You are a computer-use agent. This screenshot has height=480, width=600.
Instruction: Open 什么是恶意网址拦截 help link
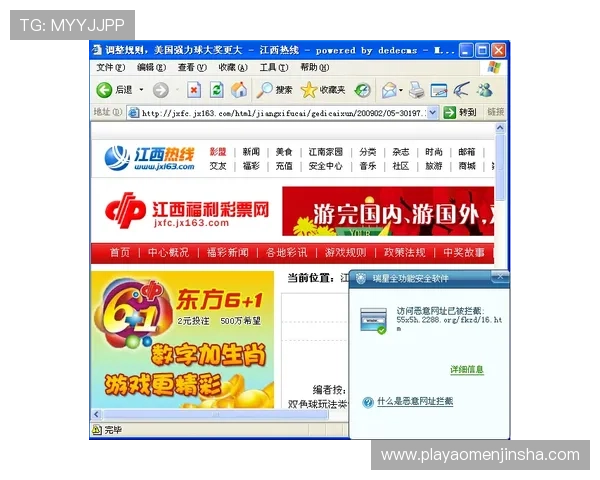tap(415, 401)
